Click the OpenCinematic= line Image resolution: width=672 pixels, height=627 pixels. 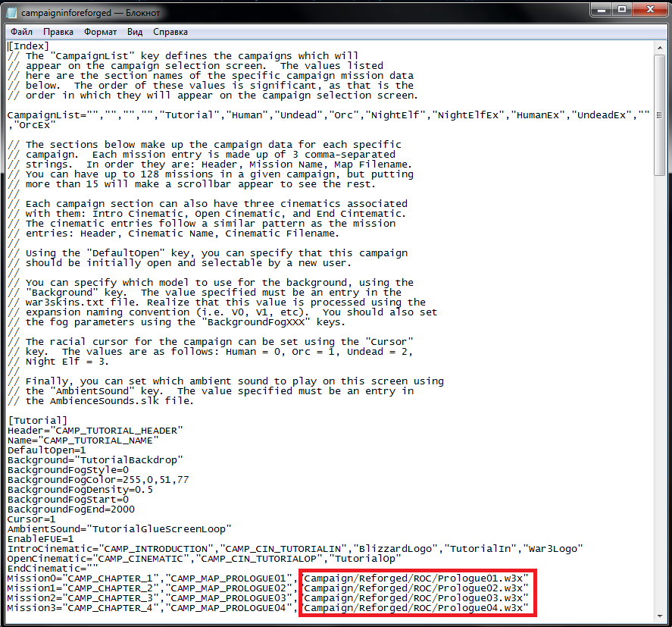[205, 559]
